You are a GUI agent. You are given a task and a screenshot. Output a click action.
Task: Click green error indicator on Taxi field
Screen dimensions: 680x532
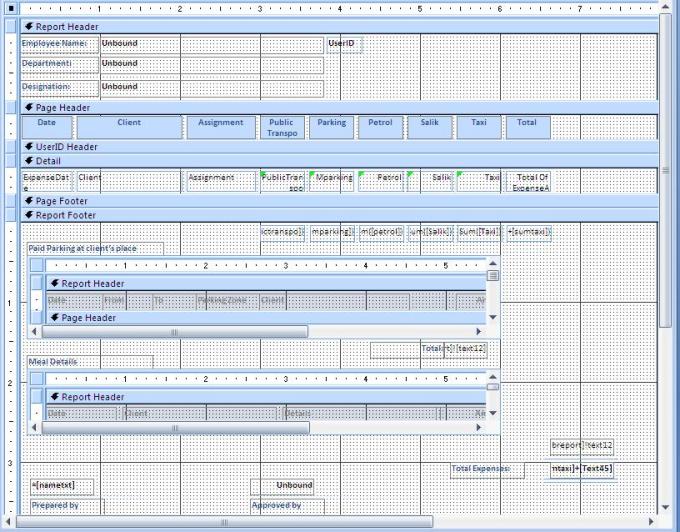pos(460,174)
